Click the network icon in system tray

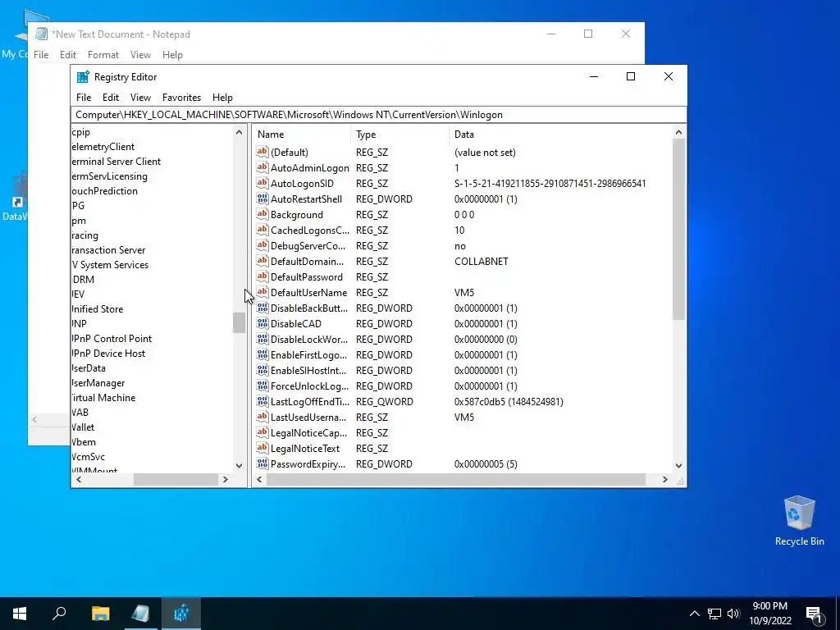click(x=714, y=614)
